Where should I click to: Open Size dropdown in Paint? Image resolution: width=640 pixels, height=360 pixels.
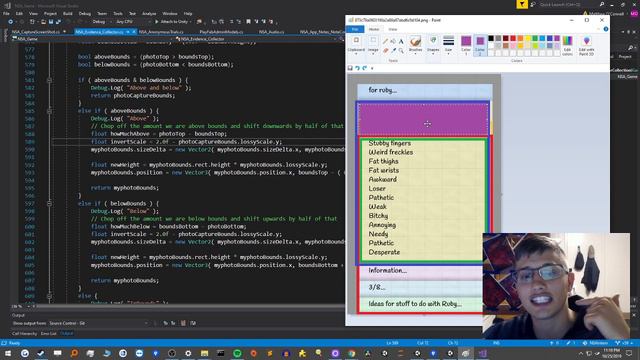[448, 45]
